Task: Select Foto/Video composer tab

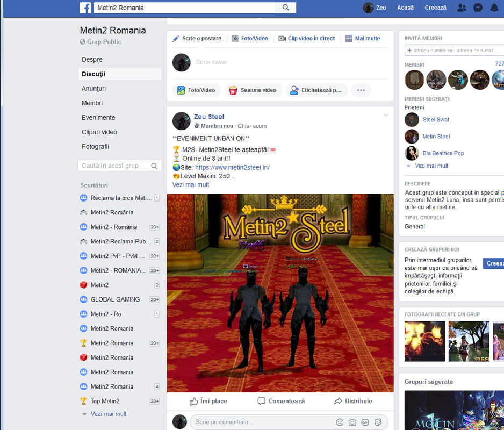Action: [x=250, y=39]
